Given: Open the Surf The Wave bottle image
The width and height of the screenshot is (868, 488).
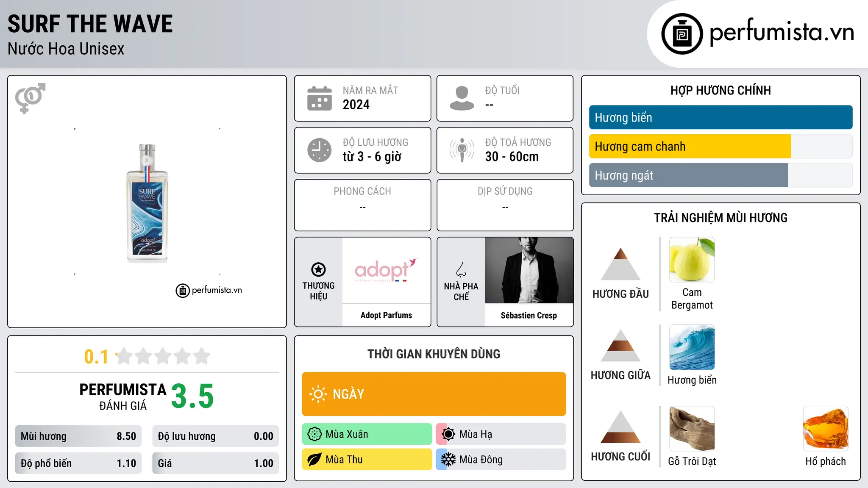Looking at the screenshot, I should [x=147, y=203].
